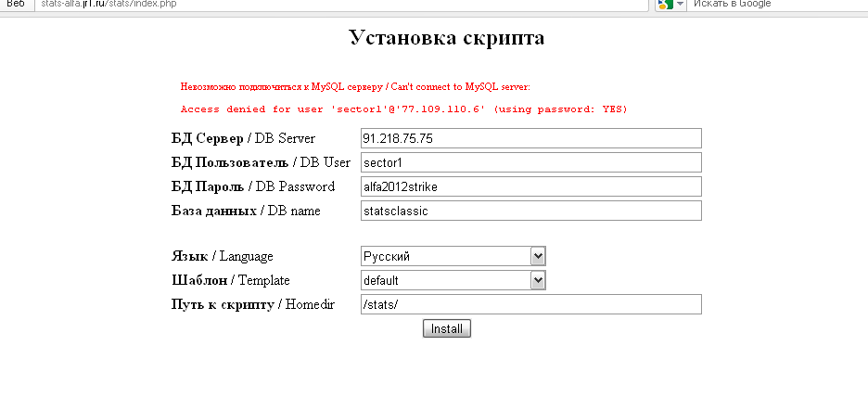Click the Install button
This screenshot has width=868, height=397.
coord(447,328)
